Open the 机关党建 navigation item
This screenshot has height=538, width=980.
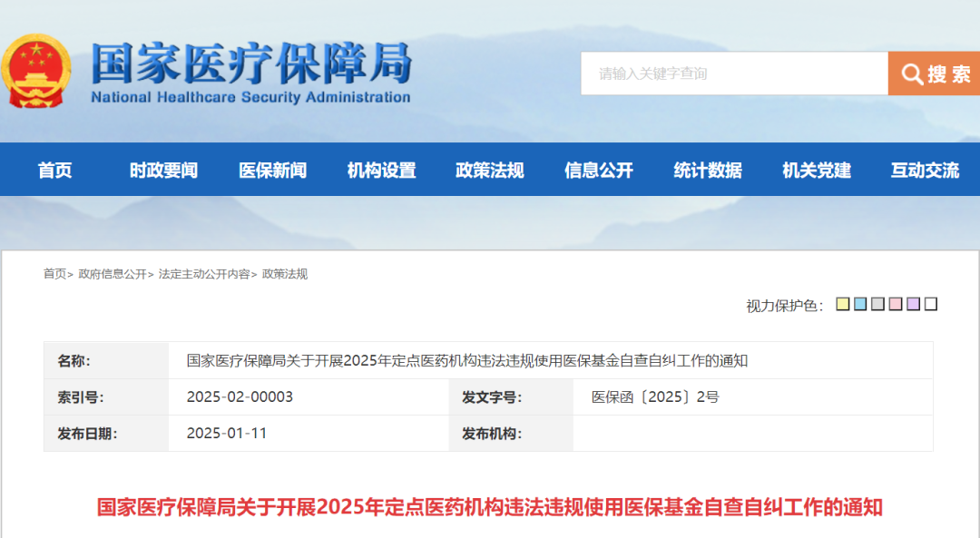click(817, 171)
